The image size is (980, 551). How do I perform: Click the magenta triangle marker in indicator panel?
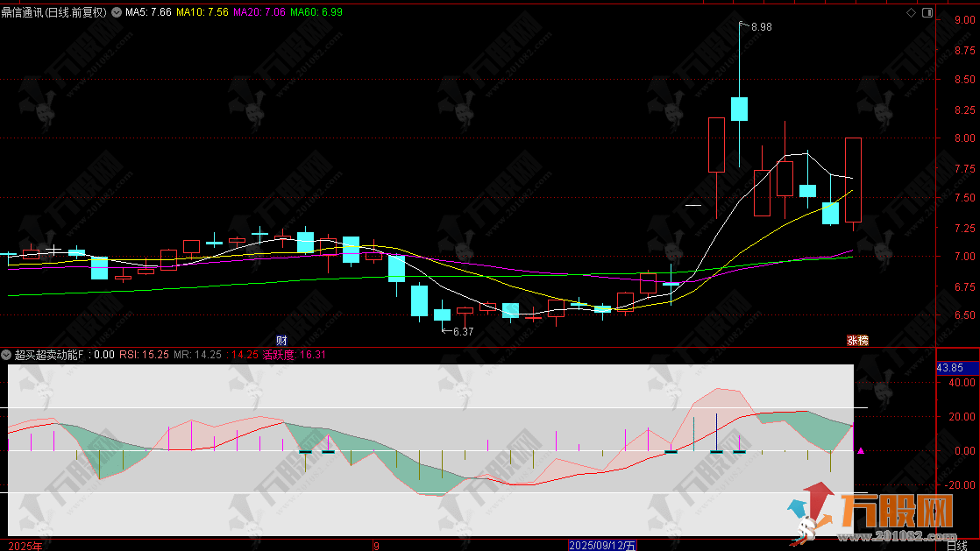click(x=861, y=451)
